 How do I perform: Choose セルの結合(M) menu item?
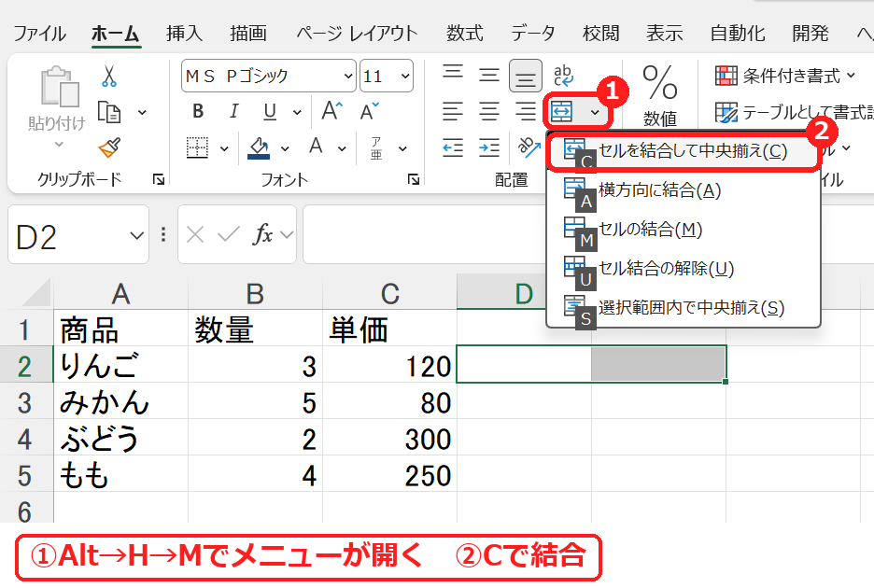tap(684, 229)
